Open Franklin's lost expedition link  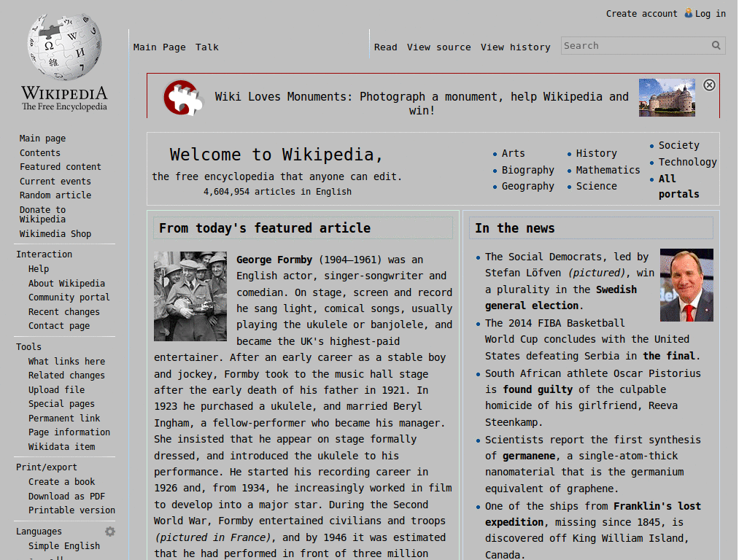click(593, 514)
